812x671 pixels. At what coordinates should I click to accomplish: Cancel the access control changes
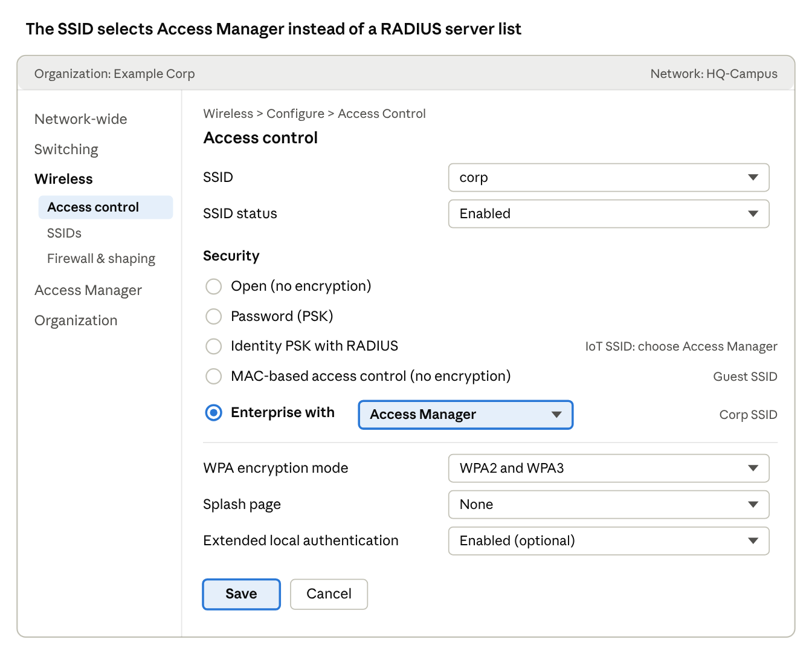tap(329, 594)
